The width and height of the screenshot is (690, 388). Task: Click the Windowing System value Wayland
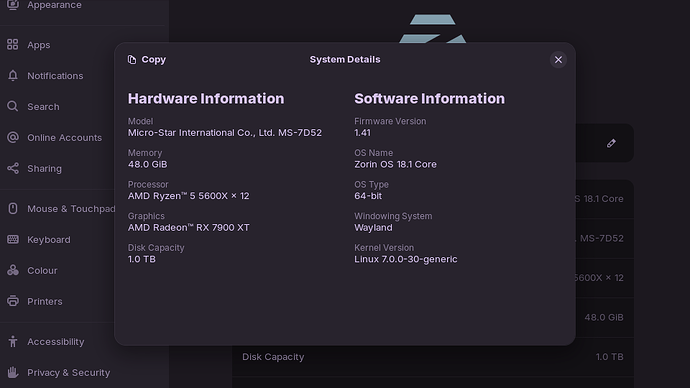pyautogui.click(x=373, y=227)
